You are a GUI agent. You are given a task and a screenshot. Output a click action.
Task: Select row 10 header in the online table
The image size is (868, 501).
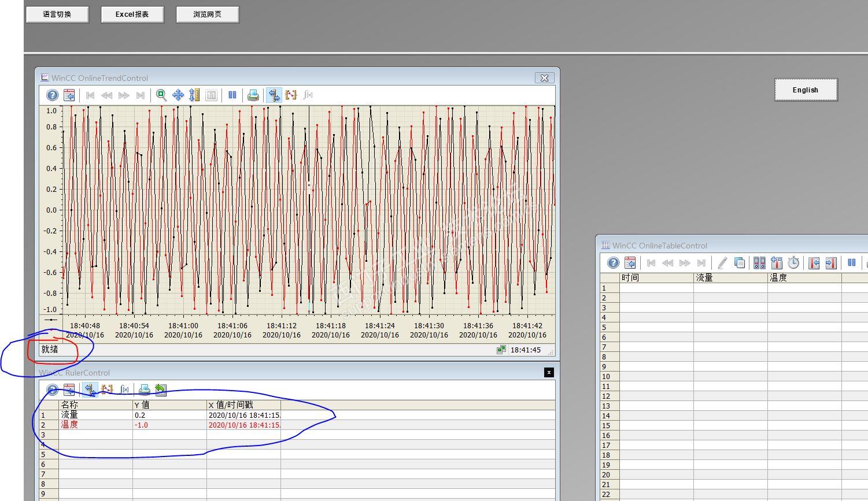tap(610, 376)
